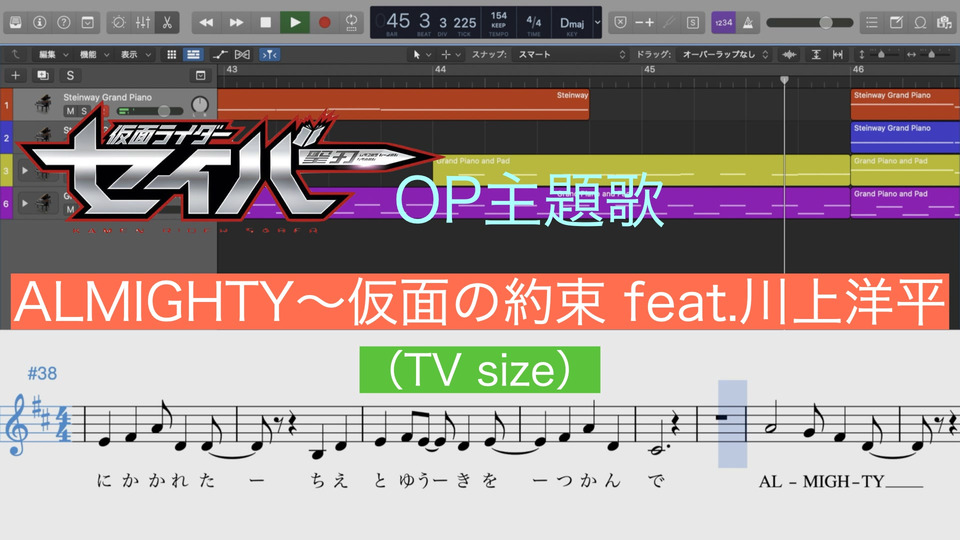Click the back arrow in the Tracks area menu bar
This screenshot has width=960, height=540.
pyautogui.click(x=15, y=54)
